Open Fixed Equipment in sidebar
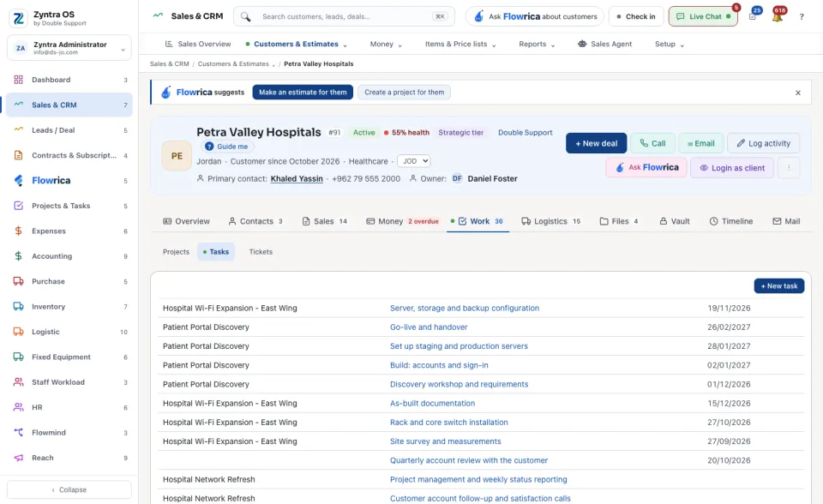The width and height of the screenshot is (823, 504). coord(69,357)
